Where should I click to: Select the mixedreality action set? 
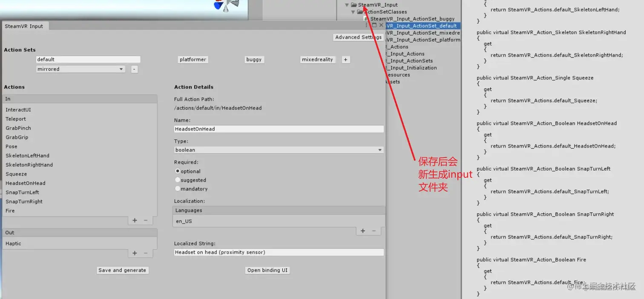click(317, 60)
